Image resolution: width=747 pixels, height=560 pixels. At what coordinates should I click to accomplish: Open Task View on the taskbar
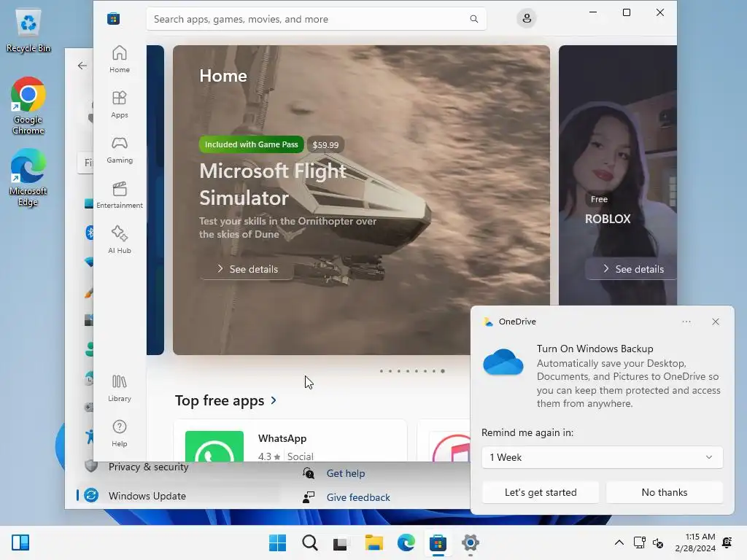[341, 542]
